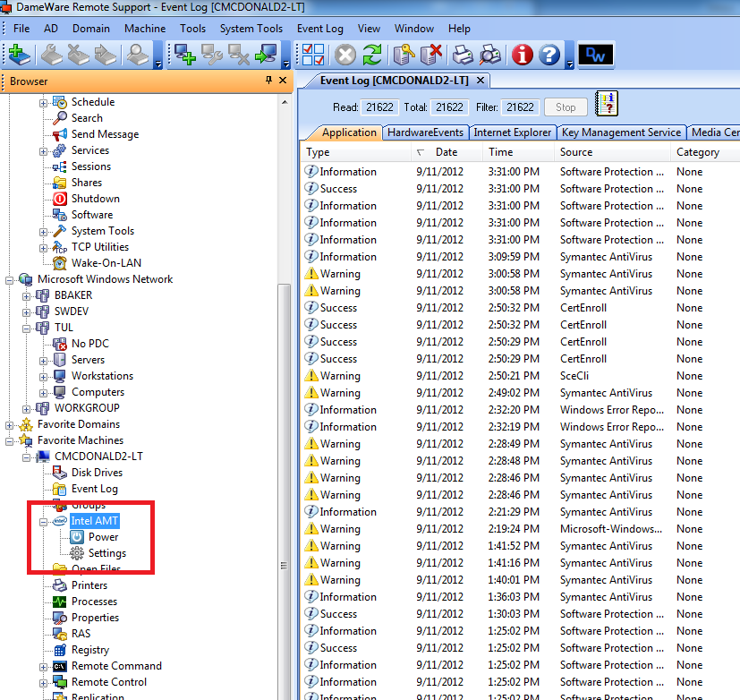This screenshot has width=740, height=700.
Task: Open the AD menu
Action: point(50,29)
